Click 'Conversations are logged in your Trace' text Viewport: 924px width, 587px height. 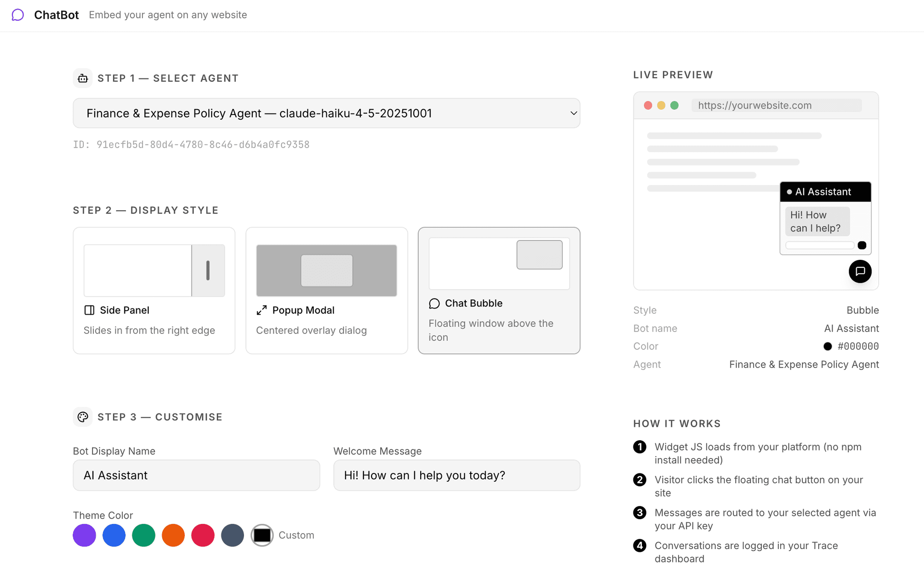[746, 552]
